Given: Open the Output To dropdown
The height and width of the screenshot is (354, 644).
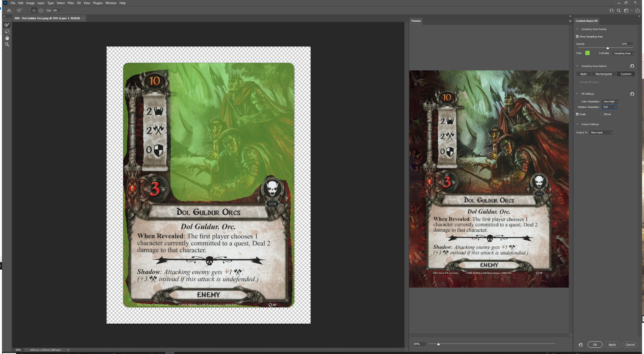Looking at the screenshot, I should pyautogui.click(x=601, y=133).
